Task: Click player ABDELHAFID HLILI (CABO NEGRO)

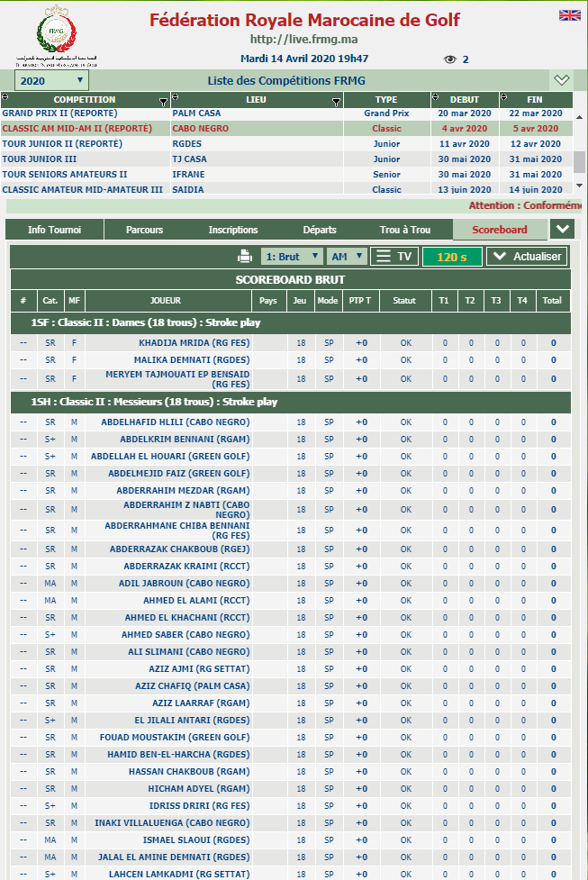Action: (x=175, y=422)
